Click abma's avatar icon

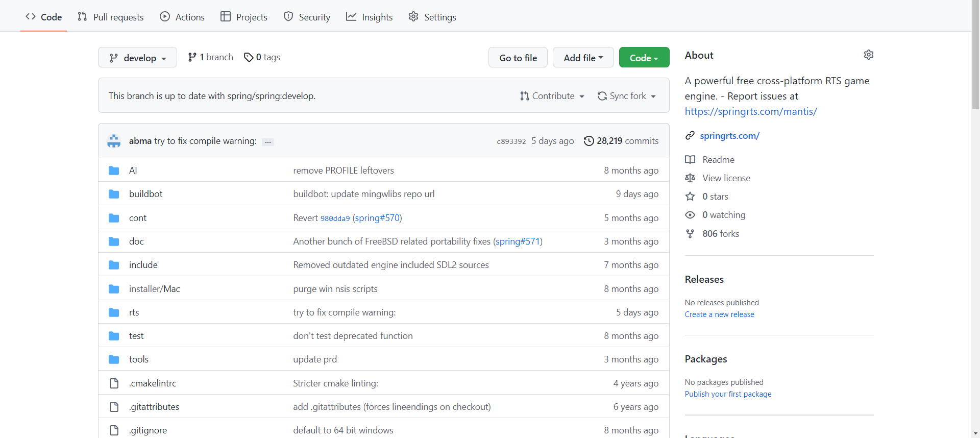coord(114,141)
